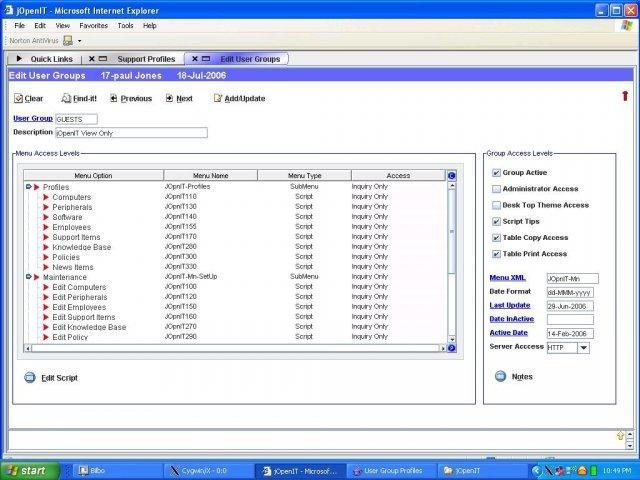Toggle the Script Tips checkbox
640x480 pixels.
point(496,221)
